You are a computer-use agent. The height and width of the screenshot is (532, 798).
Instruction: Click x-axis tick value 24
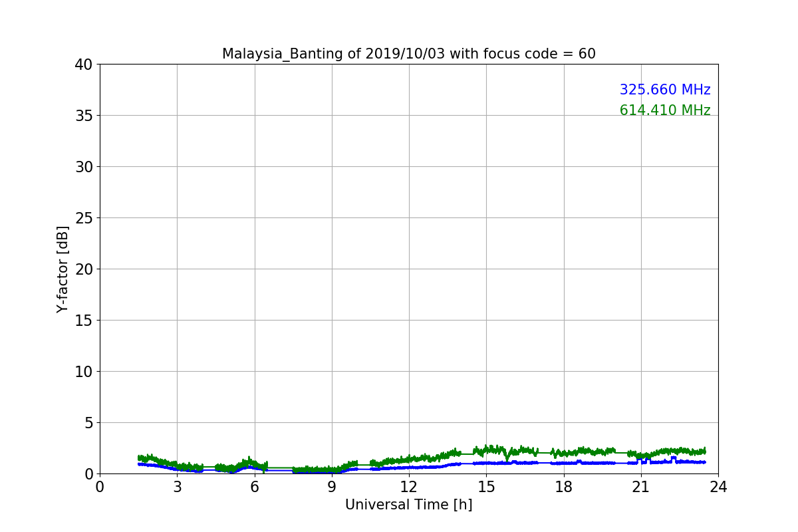[x=718, y=487]
